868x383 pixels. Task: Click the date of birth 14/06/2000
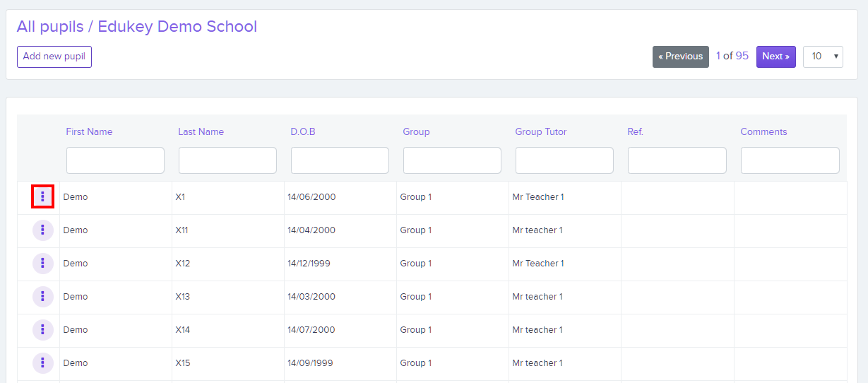311,197
